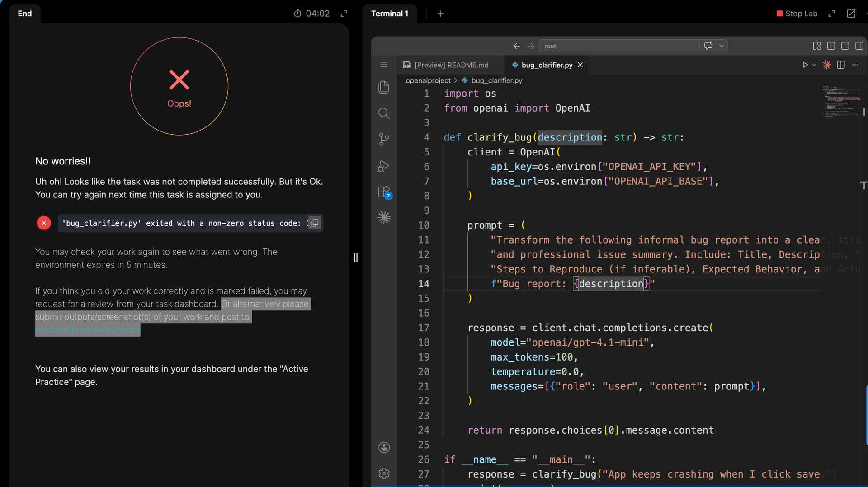Open Source Control view
Screen dimensions: 868x487
point(384,139)
